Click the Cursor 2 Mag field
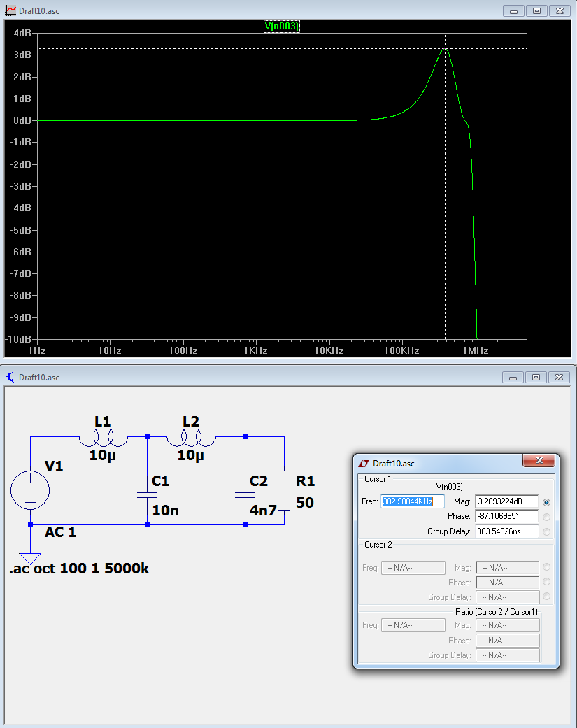Image resolution: width=577 pixels, height=728 pixels. 508,568
